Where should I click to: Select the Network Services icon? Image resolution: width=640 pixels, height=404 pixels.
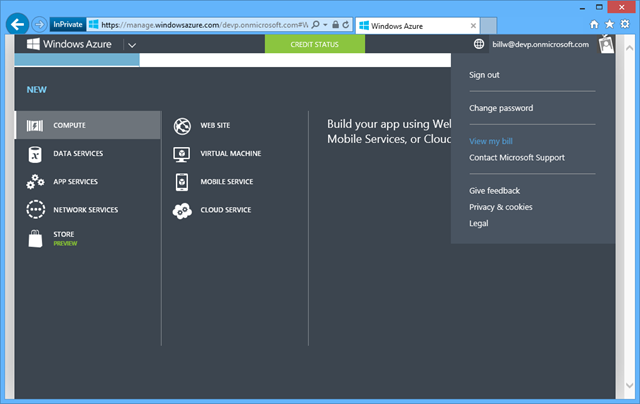click(35, 210)
